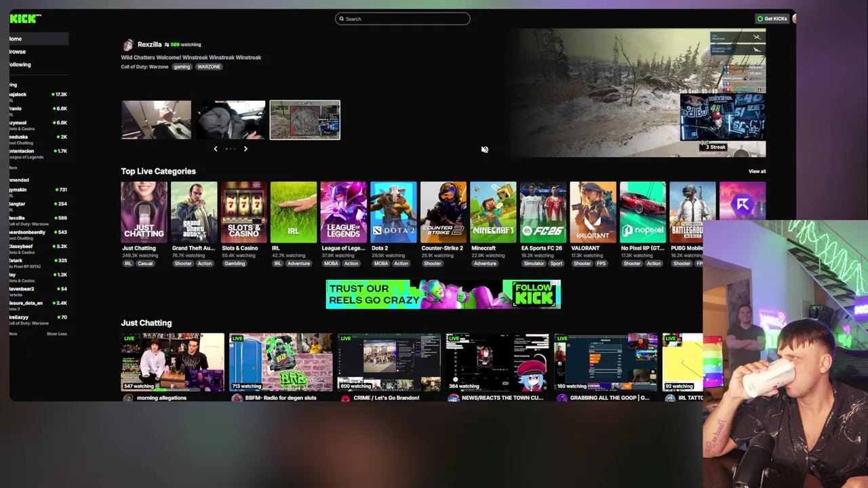The image size is (868, 488).
Task: Click the Simulator tag under EA Sports FC 26
Action: point(534,263)
